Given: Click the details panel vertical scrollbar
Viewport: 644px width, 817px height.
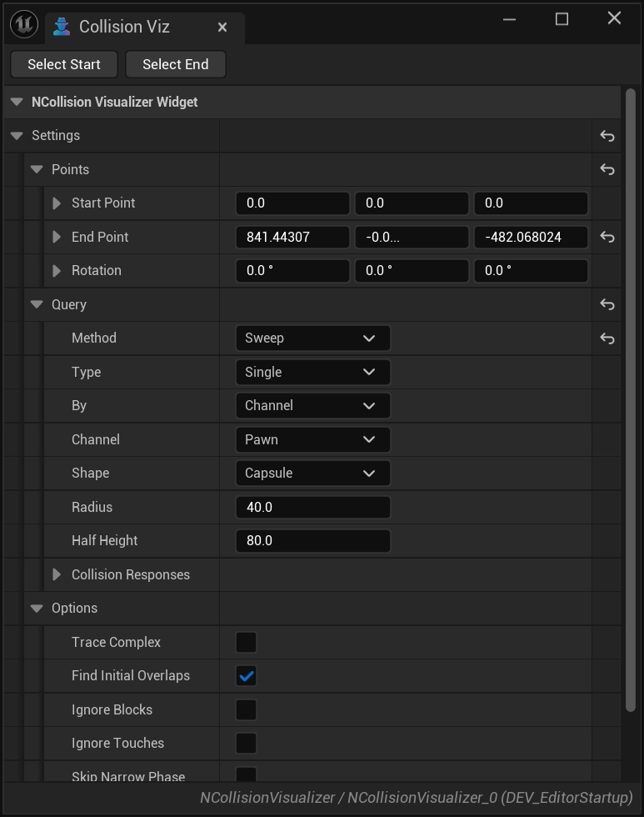Looking at the screenshot, I should (x=631, y=399).
